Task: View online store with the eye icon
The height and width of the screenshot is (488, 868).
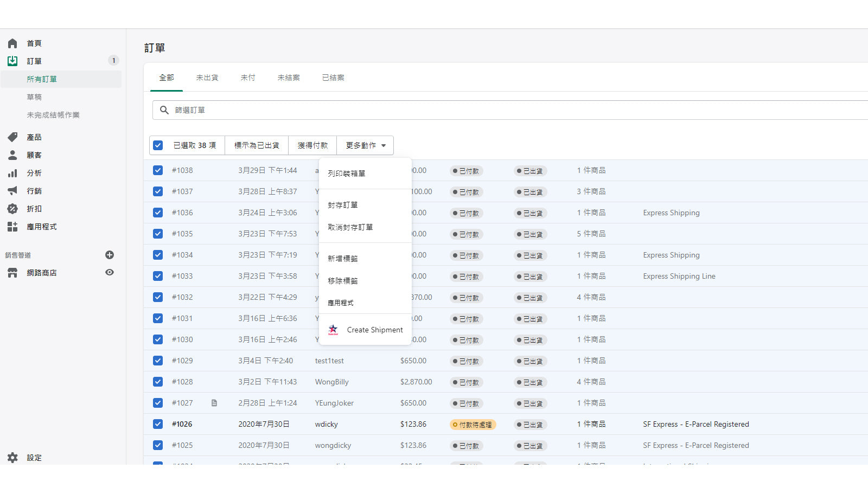Action: tap(110, 272)
